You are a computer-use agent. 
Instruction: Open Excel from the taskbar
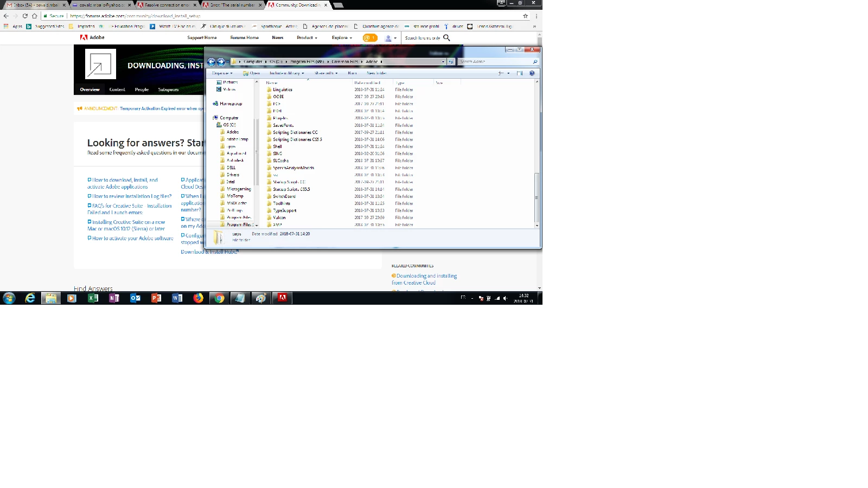pyautogui.click(x=93, y=298)
